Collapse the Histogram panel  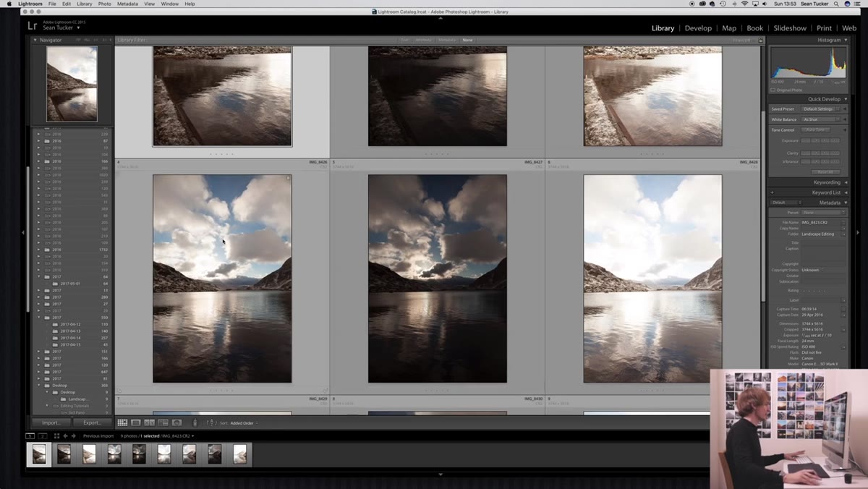(846, 40)
